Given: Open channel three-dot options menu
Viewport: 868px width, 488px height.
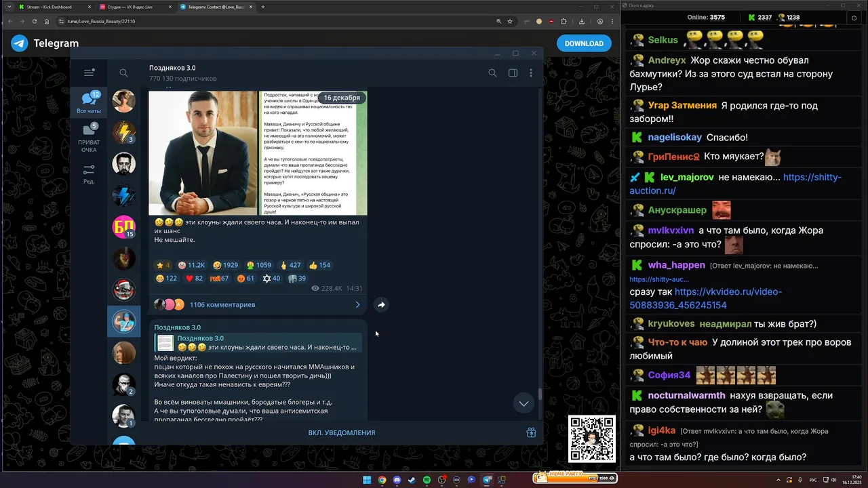Looking at the screenshot, I should click(x=531, y=73).
